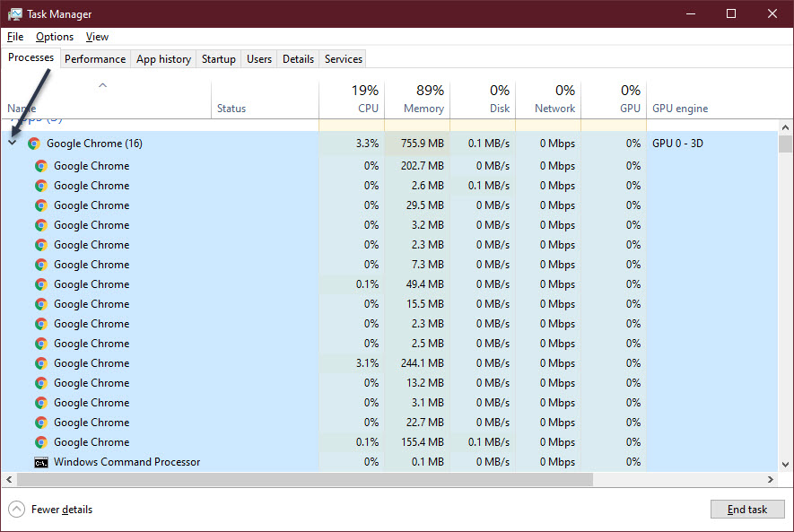The width and height of the screenshot is (794, 532).
Task: Switch to the Performance tab
Action: click(95, 59)
